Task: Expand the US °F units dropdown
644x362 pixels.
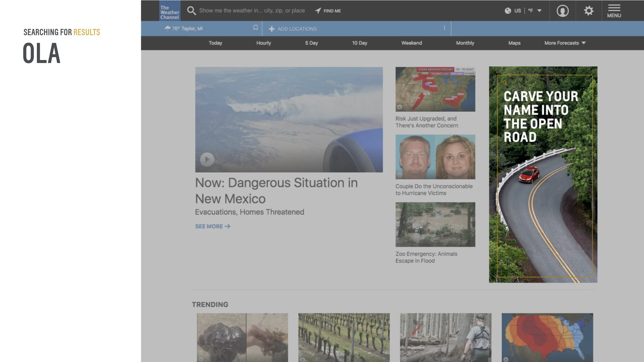Action: pyautogui.click(x=539, y=11)
